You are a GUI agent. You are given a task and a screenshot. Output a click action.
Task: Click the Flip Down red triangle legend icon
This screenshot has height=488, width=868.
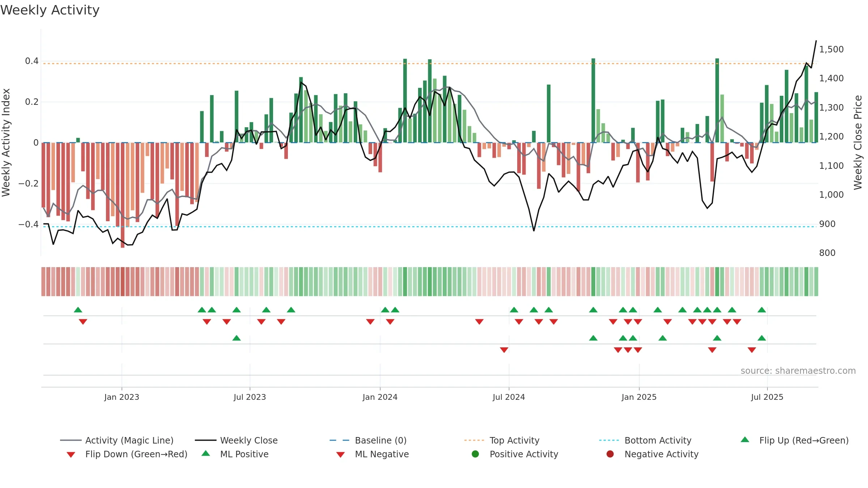[x=71, y=455]
